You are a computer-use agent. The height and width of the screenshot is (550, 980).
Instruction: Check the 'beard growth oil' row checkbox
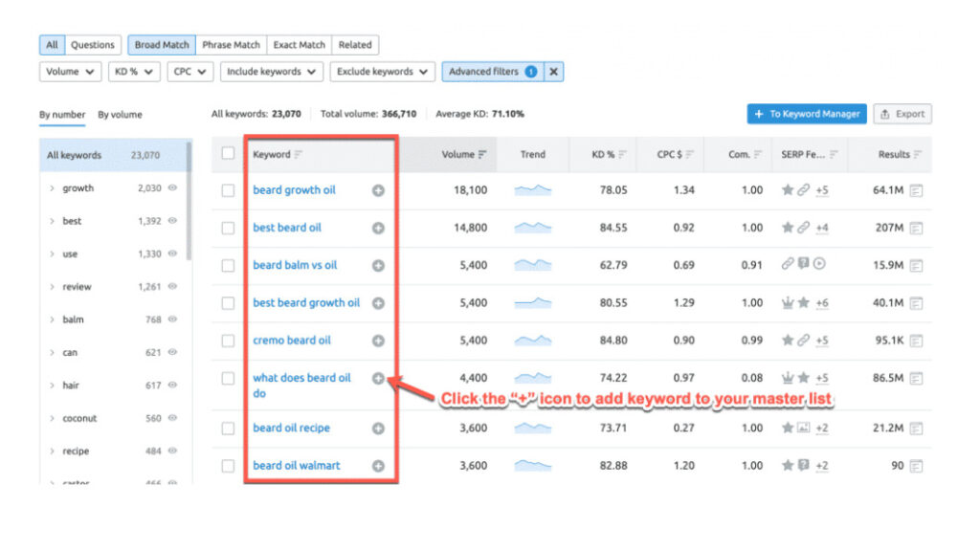228,190
